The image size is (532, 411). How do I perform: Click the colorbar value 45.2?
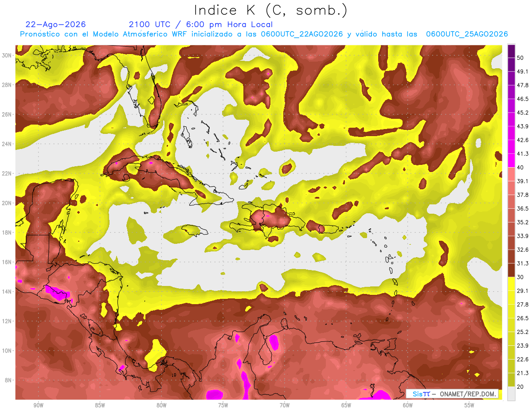point(523,113)
